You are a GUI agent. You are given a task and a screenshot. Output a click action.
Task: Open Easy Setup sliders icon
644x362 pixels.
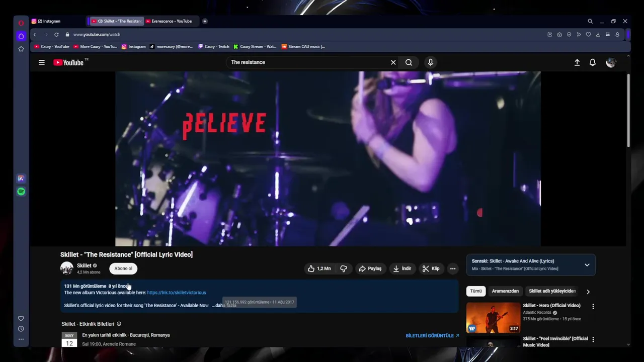coord(608,35)
